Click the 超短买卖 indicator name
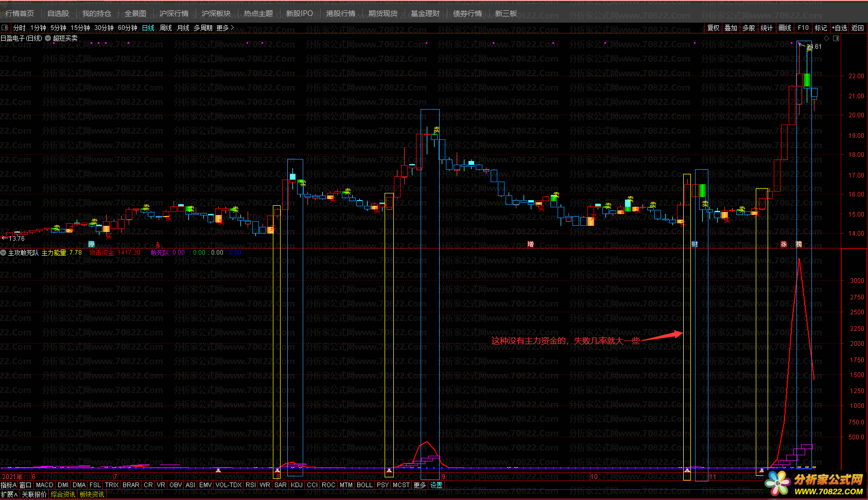 tap(65, 38)
